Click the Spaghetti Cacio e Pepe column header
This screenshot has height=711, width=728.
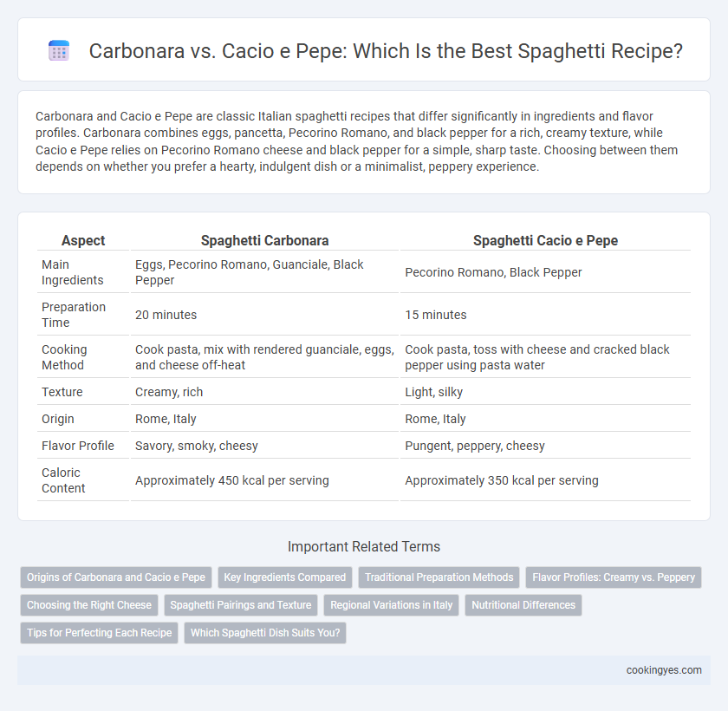545,240
